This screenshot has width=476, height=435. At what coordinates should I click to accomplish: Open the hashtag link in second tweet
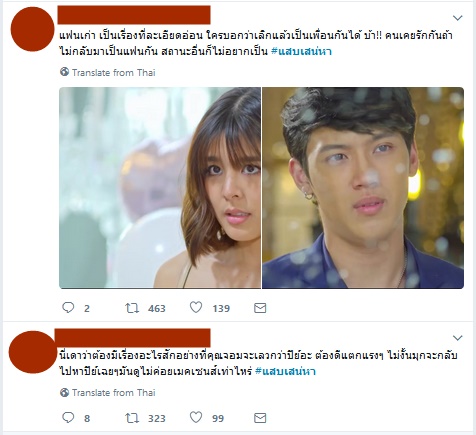(285, 371)
